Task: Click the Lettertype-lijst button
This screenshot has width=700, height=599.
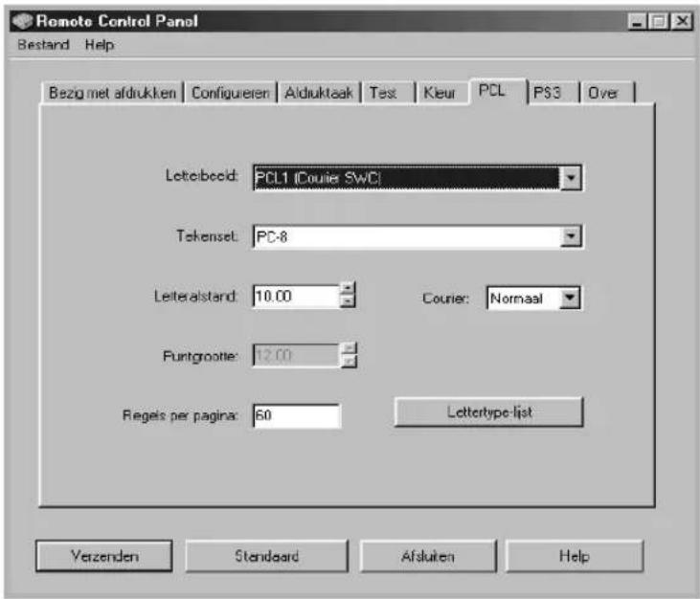Action: tap(489, 412)
